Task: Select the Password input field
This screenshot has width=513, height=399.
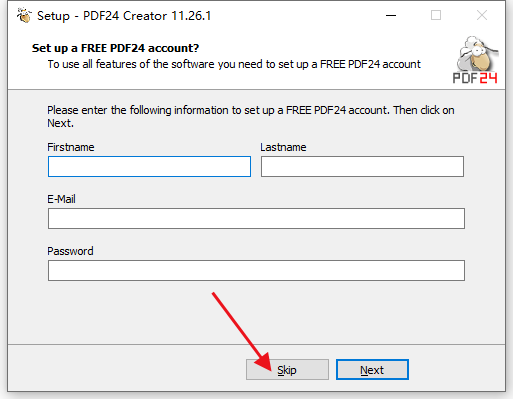Action: [256, 270]
